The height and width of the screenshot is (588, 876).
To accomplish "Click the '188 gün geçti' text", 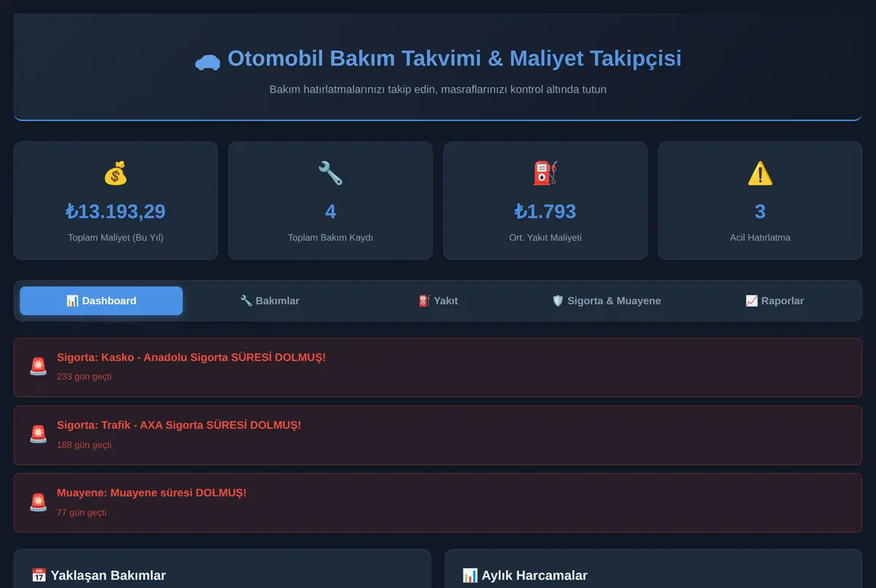I will click(x=84, y=445).
